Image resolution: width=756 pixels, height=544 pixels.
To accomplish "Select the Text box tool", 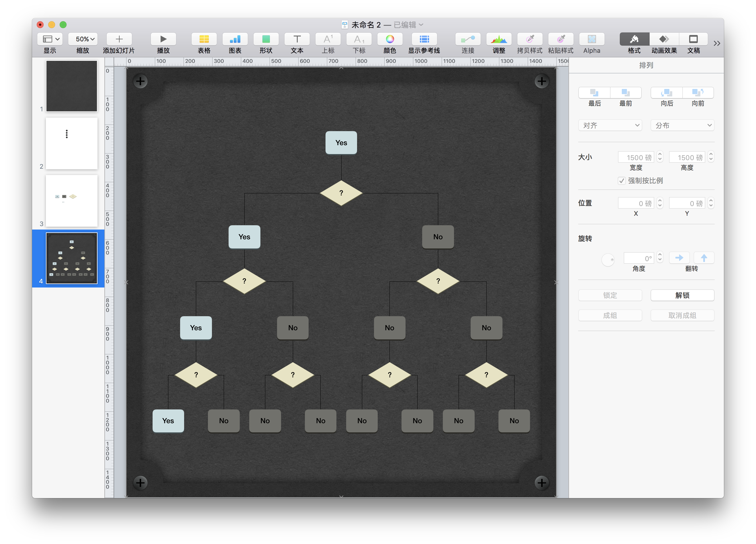I will click(x=297, y=39).
